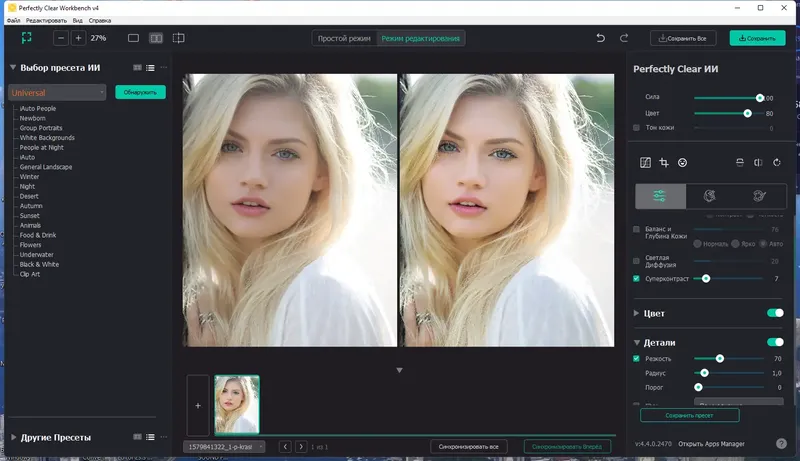Show Другие Пресеты as list view
The image size is (800, 461).
(150, 437)
